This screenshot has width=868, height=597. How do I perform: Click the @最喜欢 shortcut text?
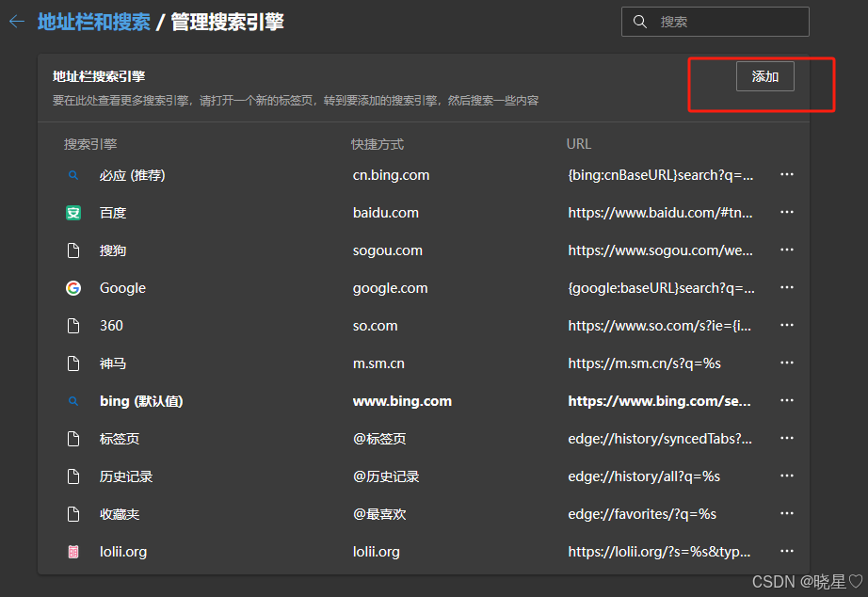379,514
